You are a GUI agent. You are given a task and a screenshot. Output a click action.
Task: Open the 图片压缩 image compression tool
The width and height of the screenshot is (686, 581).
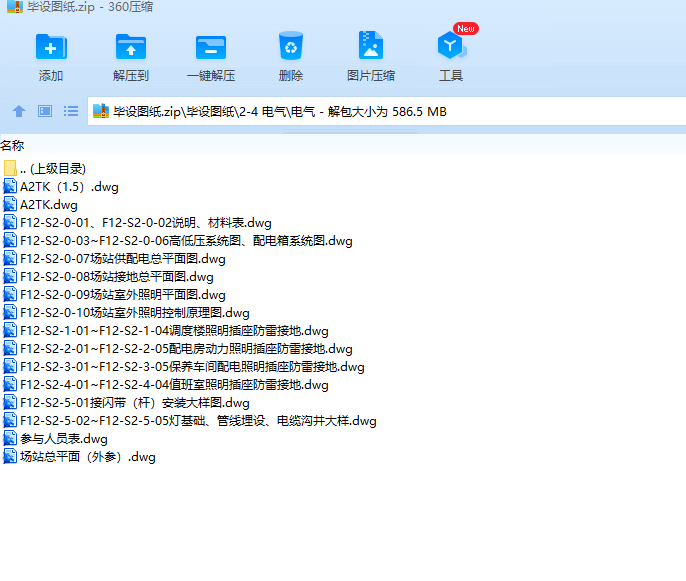pos(371,45)
